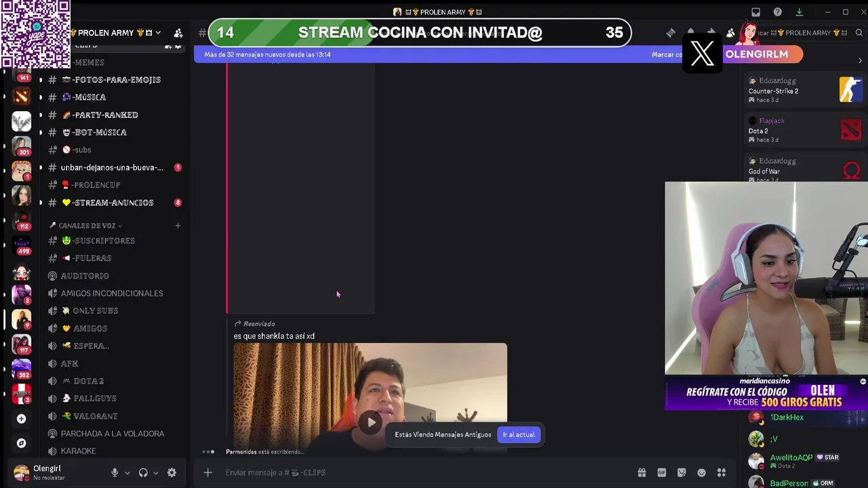Toggle the member list icon
The width and height of the screenshot is (868, 488).
[x=731, y=33]
